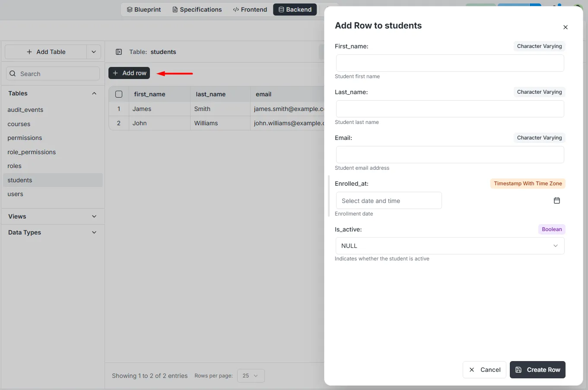Expand the Data Types section
This screenshot has width=588, height=390.
point(94,232)
